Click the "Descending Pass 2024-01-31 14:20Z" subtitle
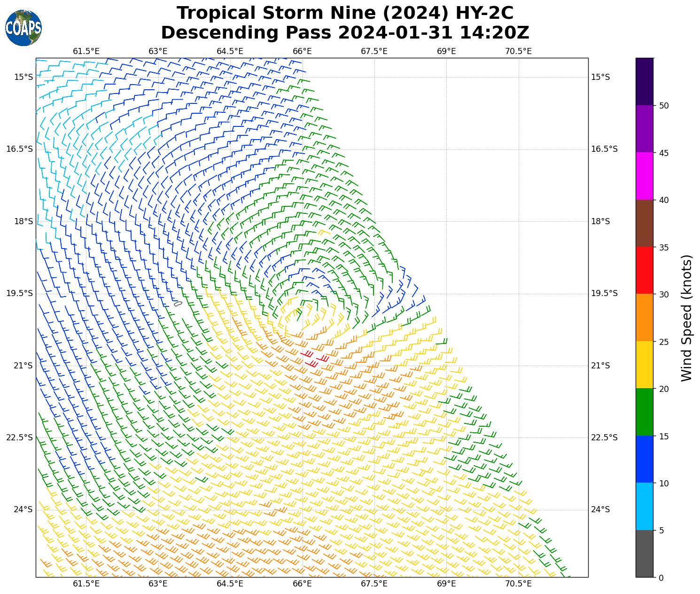 [x=345, y=33]
